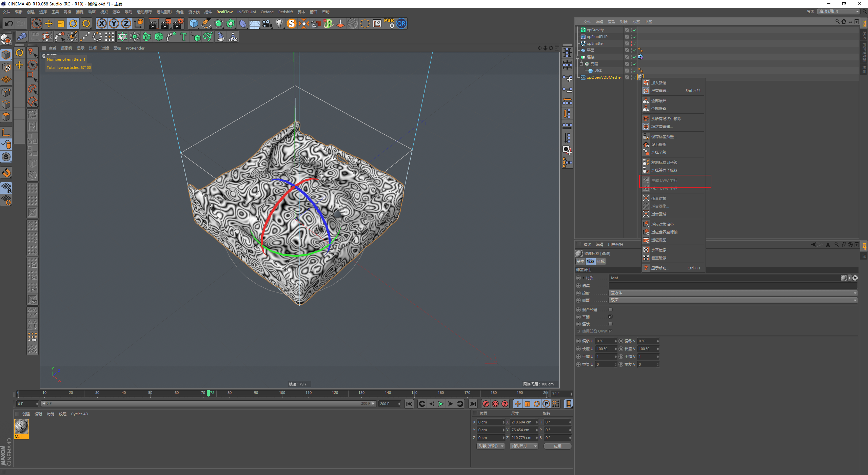Click the 应用 apply button
Screen dimensions: 868x475
pos(557,446)
